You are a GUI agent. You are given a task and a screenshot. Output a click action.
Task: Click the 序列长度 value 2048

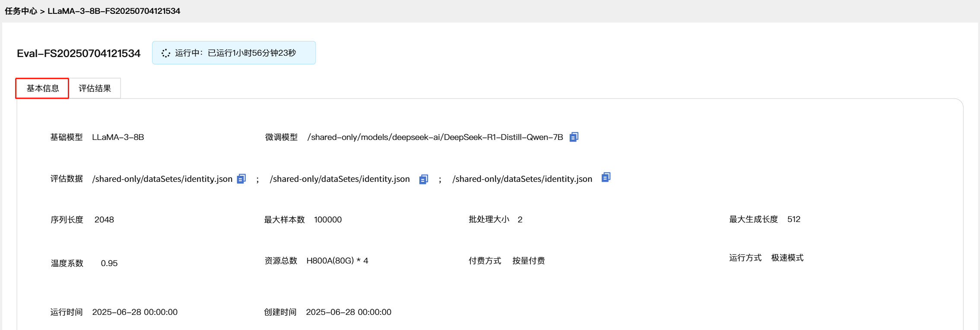click(104, 219)
